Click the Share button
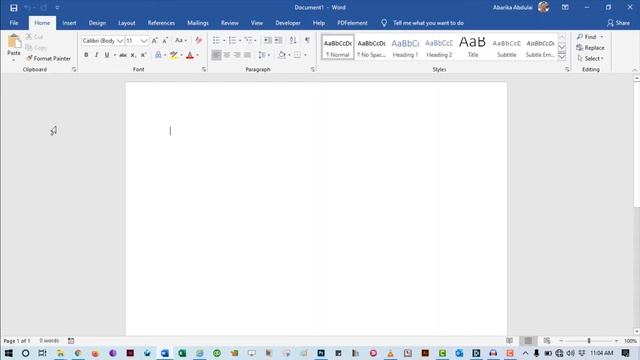 [x=618, y=23]
